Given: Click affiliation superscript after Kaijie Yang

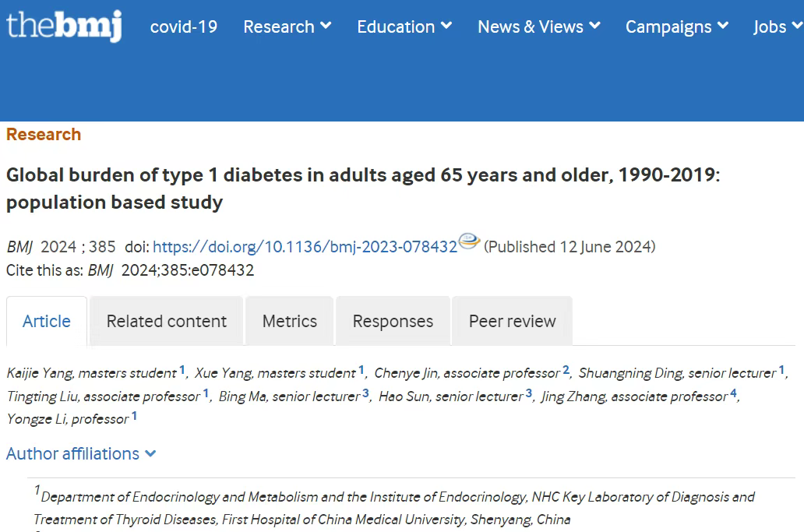Looking at the screenshot, I should point(182,369).
